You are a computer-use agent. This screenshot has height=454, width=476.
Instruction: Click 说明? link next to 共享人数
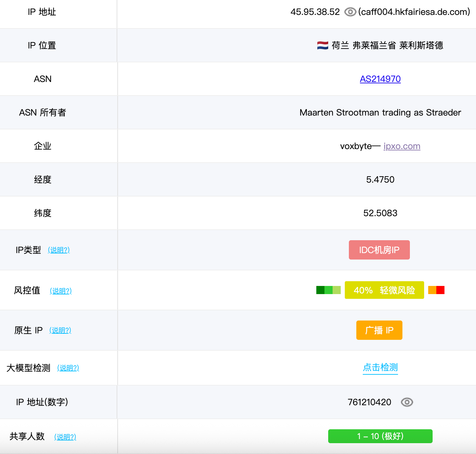coord(65,437)
